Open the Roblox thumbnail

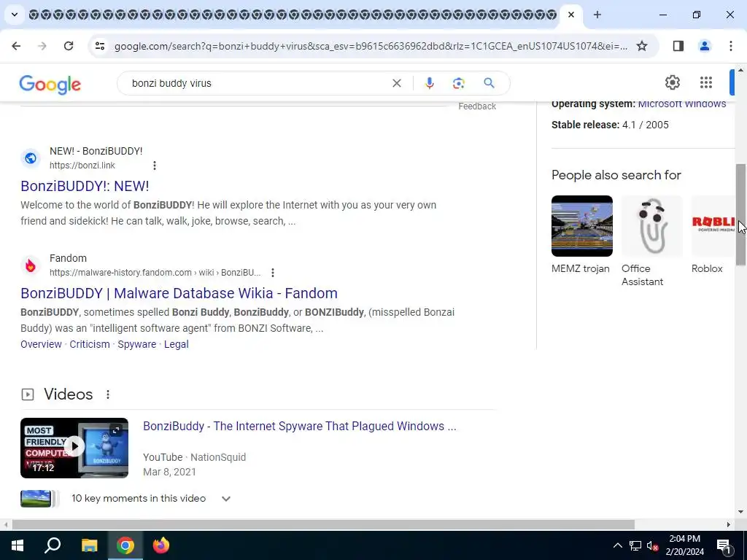(x=713, y=226)
